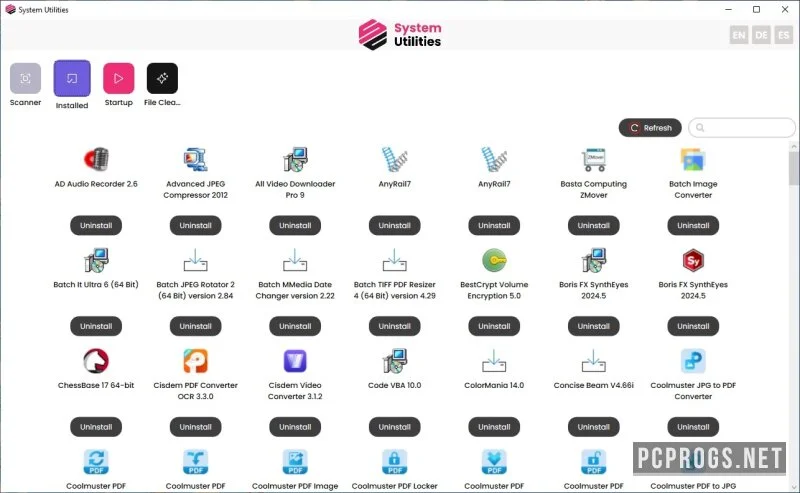Image resolution: width=800 pixels, height=493 pixels.
Task: Uninstall Concise Beam V4.66i
Action: (x=593, y=427)
